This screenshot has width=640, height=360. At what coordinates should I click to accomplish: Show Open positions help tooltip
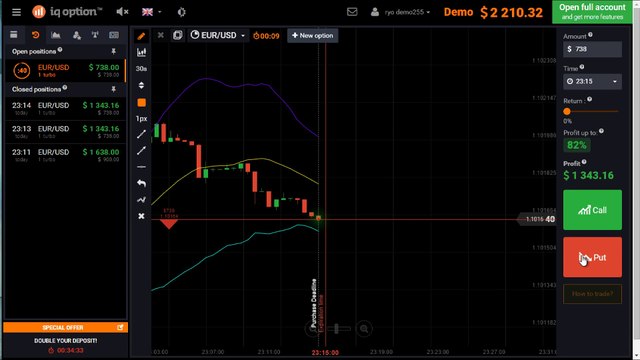click(60, 50)
